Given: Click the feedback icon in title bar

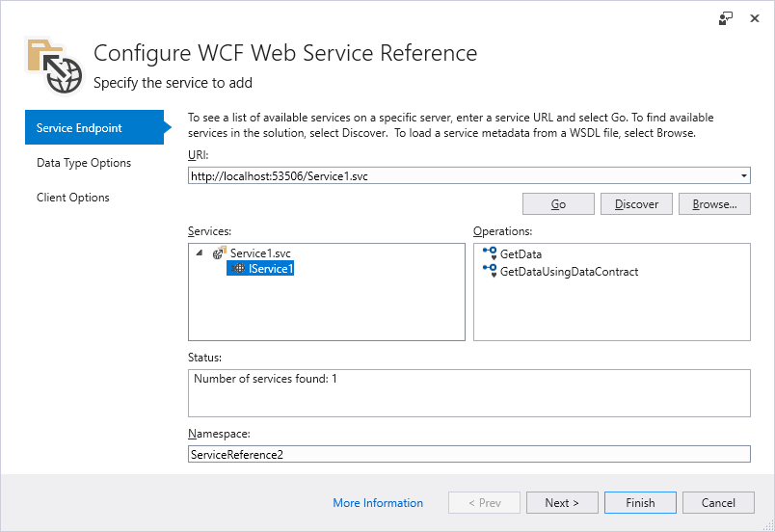Looking at the screenshot, I should (x=726, y=18).
